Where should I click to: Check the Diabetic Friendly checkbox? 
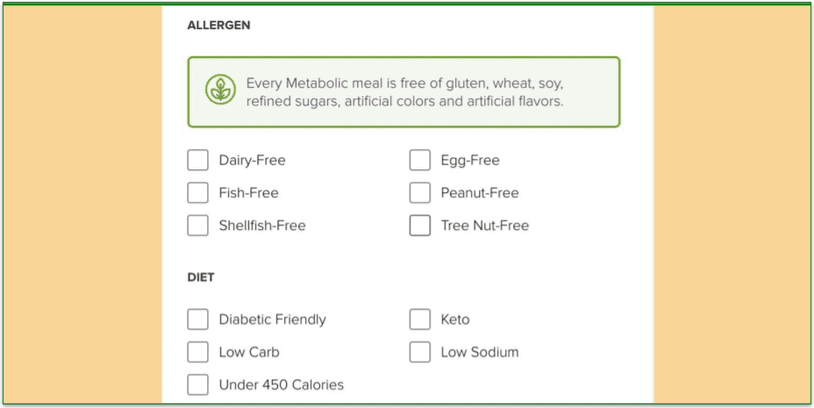198,319
